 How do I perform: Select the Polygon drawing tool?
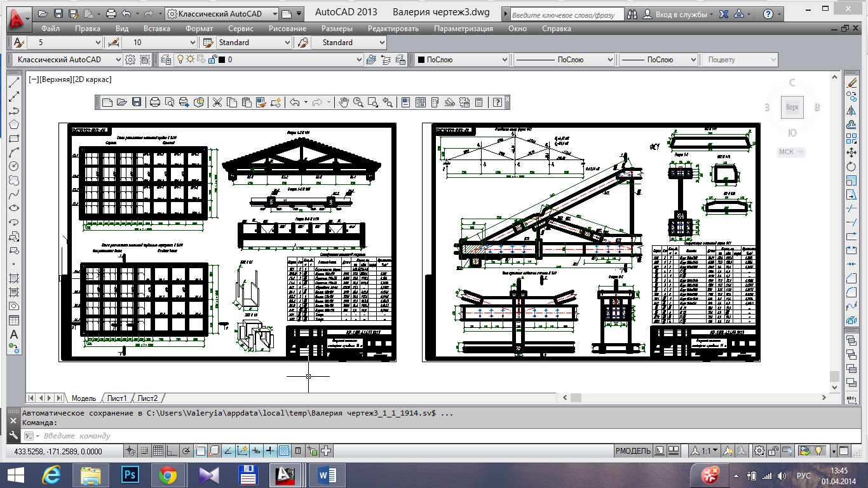tap(14, 125)
